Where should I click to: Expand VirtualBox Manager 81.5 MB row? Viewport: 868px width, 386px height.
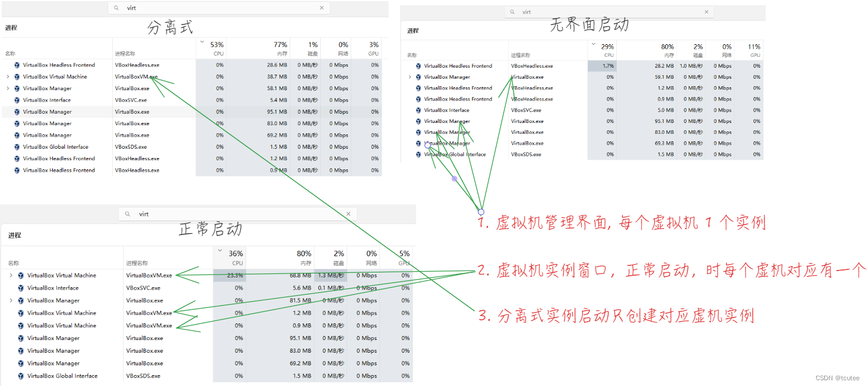click(x=11, y=301)
